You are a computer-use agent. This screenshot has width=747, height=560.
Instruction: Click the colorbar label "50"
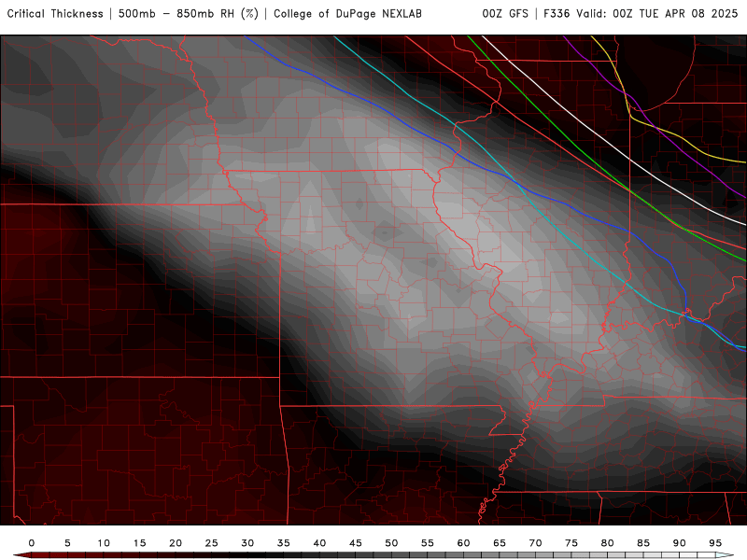(x=391, y=543)
